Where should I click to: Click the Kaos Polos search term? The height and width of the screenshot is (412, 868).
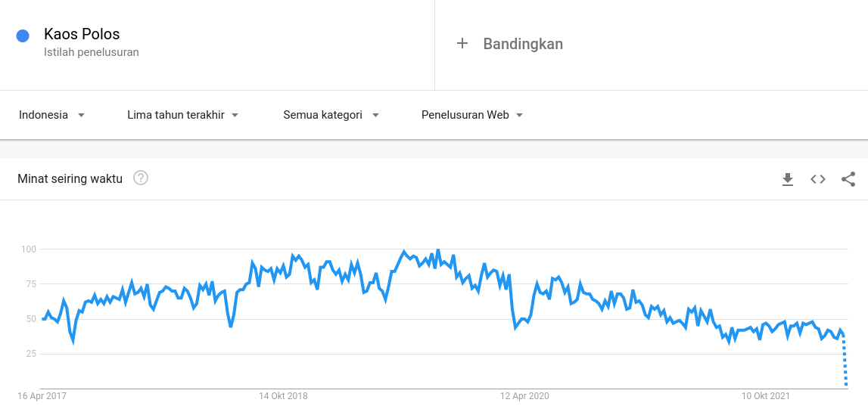tap(82, 34)
